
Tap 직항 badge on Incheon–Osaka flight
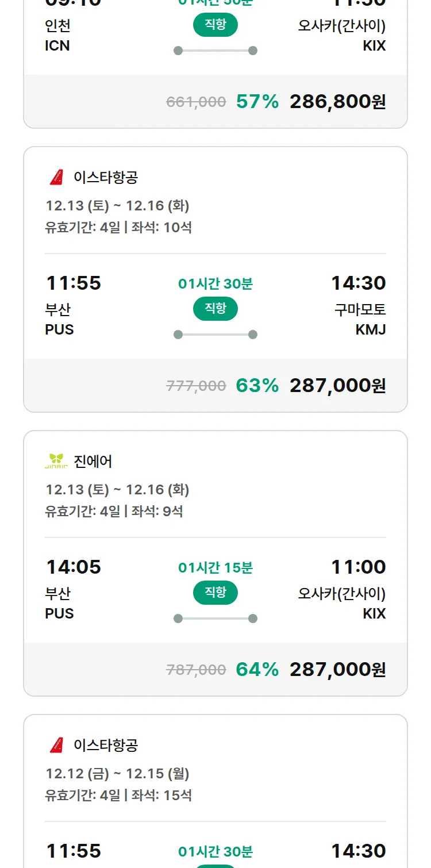pos(215,25)
